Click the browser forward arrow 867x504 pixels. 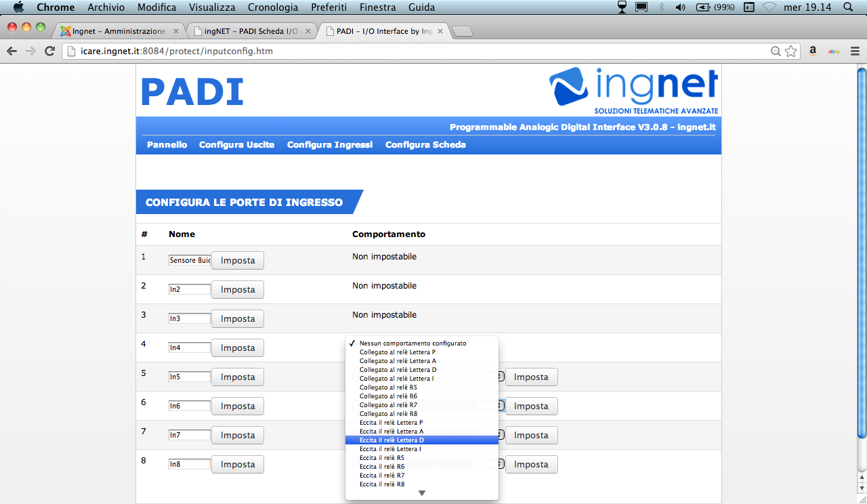[30, 51]
